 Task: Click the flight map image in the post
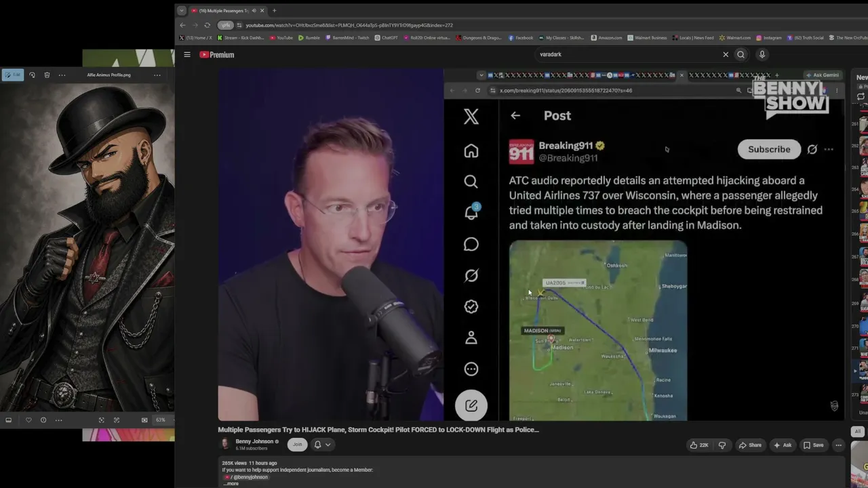[598, 331]
